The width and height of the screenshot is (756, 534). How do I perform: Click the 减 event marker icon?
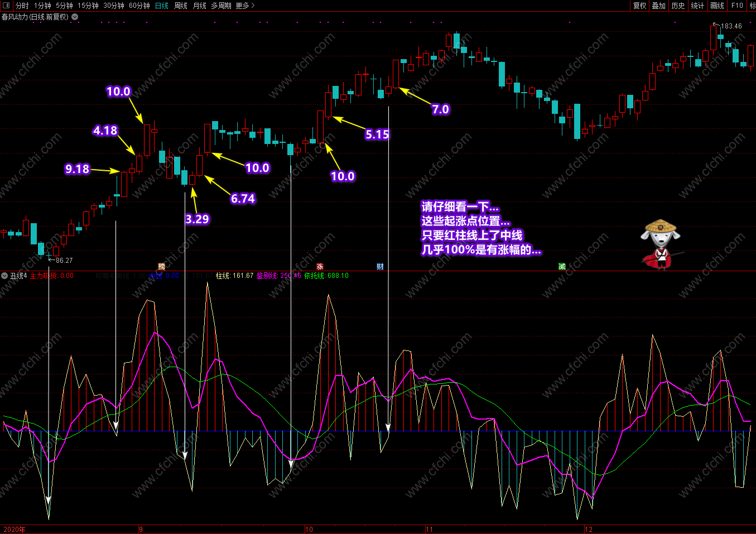click(562, 267)
